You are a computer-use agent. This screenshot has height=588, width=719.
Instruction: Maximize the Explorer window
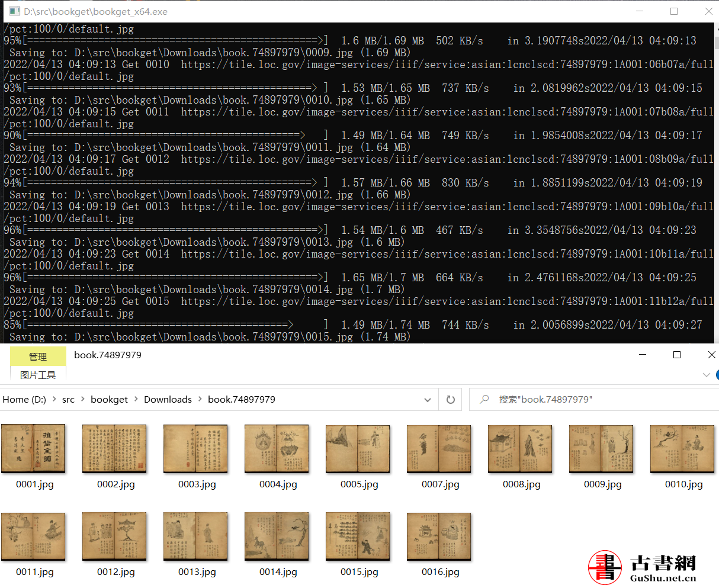tap(677, 355)
